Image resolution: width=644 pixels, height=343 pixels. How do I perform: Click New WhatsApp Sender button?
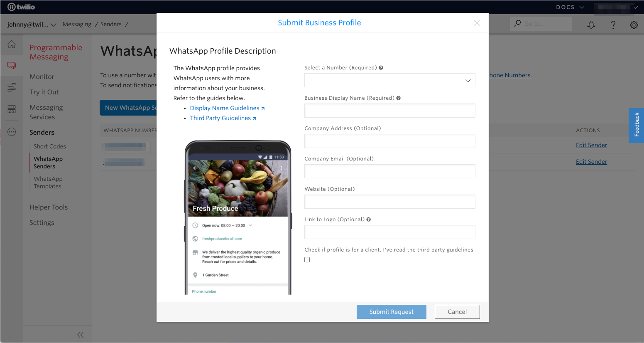[x=128, y=108]
